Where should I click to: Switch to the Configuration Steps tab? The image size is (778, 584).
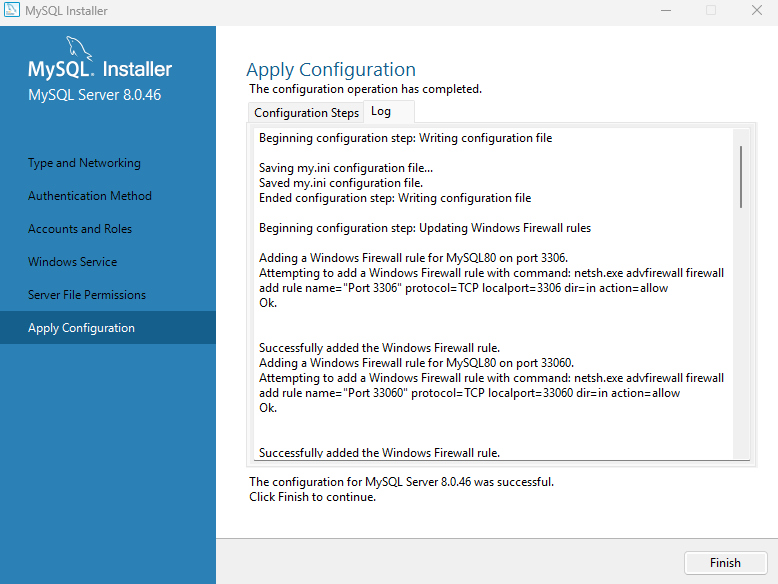(x=306, y=113)
